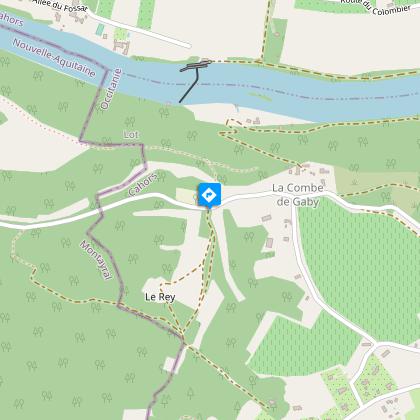This screenshot has height=420, width=420.
Task: Select the La Combe de Gaby label
Action: point(297,195)
